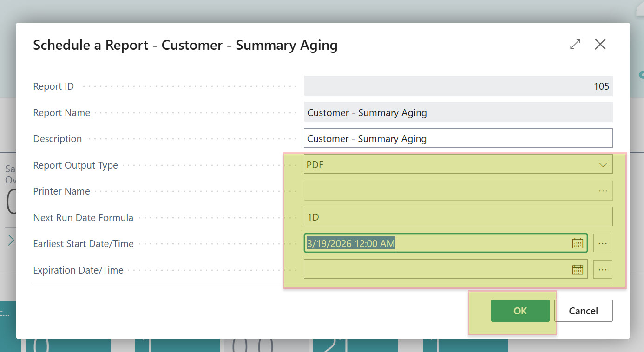Click ellipsis button beside Earliest Start Date/Time

[x=603, y=243]
